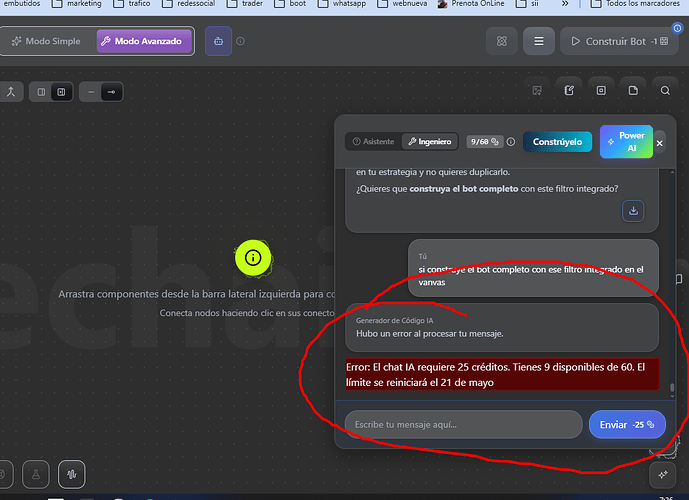Switch to Asistente tab
This screenshot has height=500, width=689.
[374, 141]
